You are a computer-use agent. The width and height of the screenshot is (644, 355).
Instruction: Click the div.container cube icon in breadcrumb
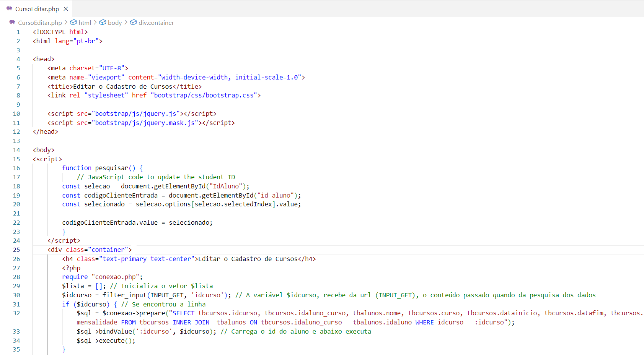tap(133, 23)
